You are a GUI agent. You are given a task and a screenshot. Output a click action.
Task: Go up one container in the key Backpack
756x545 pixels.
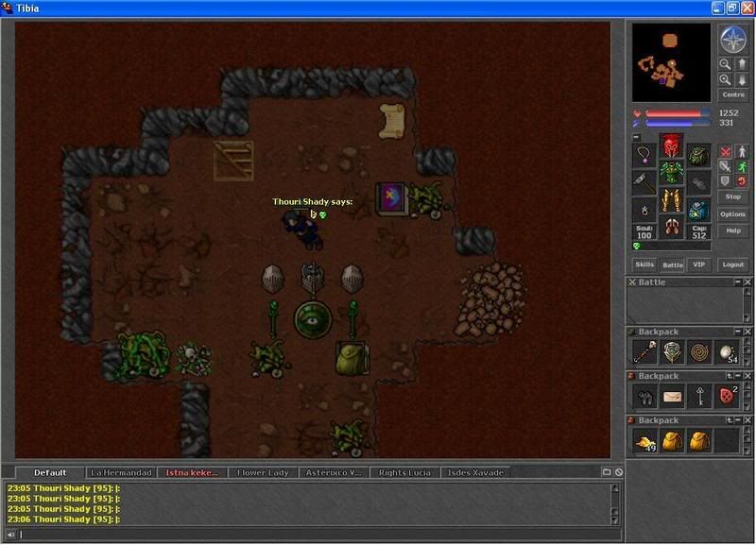point(730,376)
